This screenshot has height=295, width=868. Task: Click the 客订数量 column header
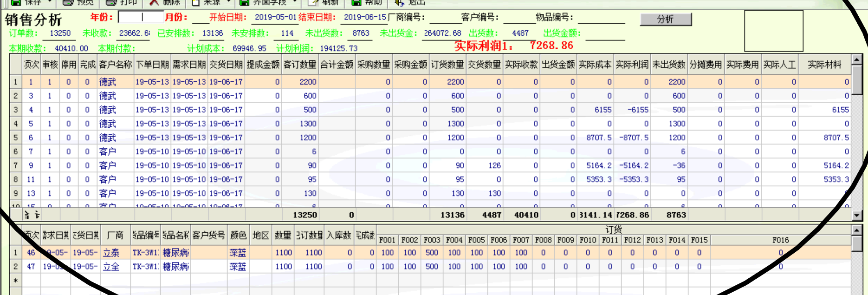pos(300,65)
